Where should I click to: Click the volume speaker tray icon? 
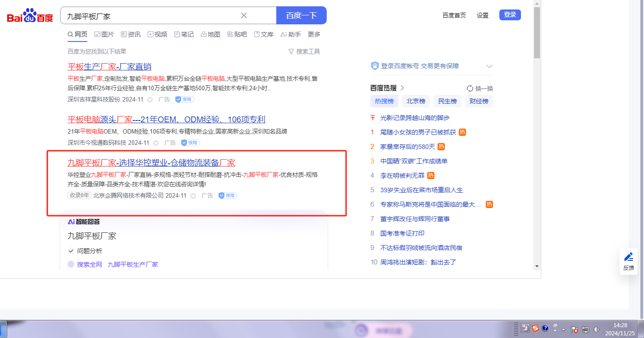tap(596, 329)
